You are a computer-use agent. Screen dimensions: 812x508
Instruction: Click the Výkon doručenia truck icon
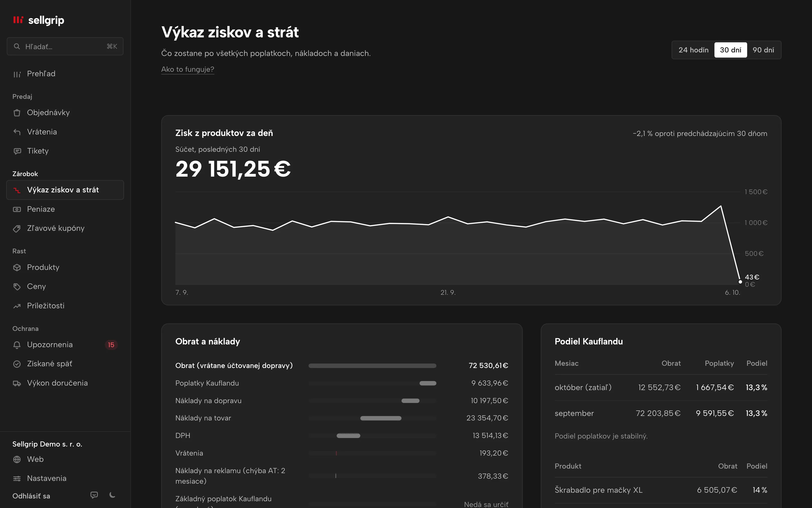[x=17, y=383]
